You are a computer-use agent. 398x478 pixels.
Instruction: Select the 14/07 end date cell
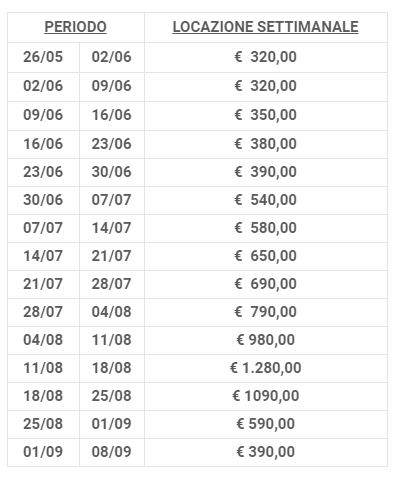tap(111, 228)
